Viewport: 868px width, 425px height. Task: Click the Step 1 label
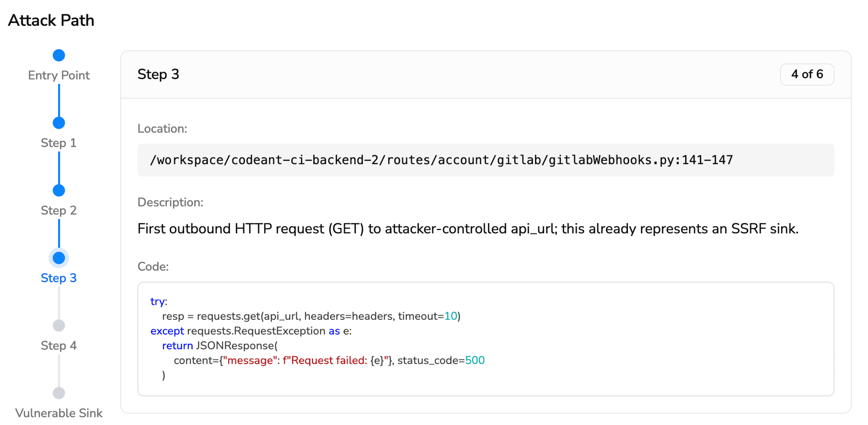59,143
